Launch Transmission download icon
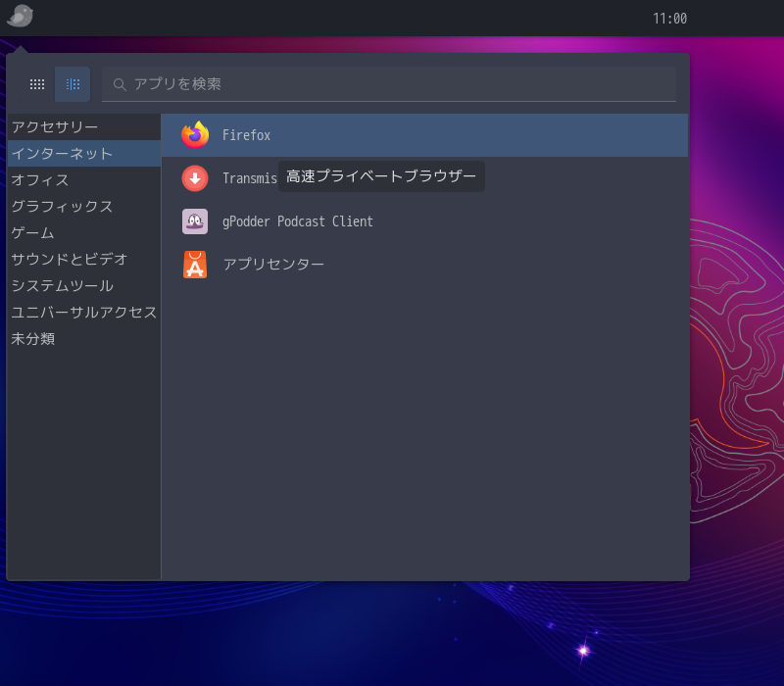The width and height of the screenshot is (784, 686). click(195, 178)
